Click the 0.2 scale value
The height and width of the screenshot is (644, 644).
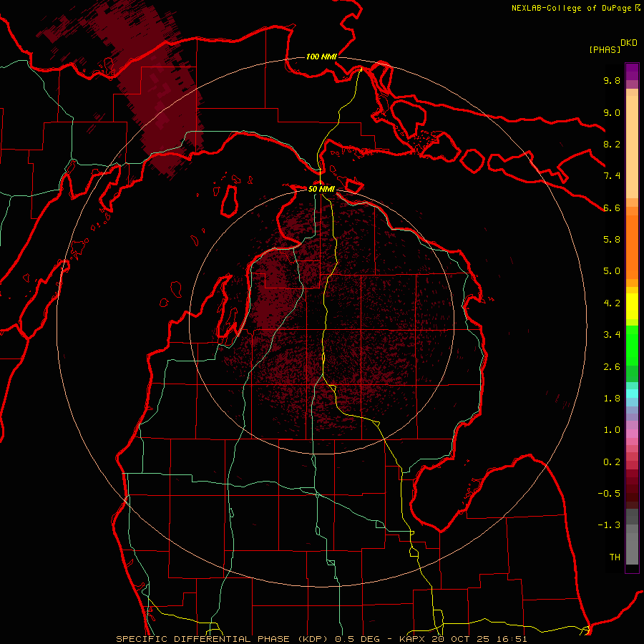[612, 462]
